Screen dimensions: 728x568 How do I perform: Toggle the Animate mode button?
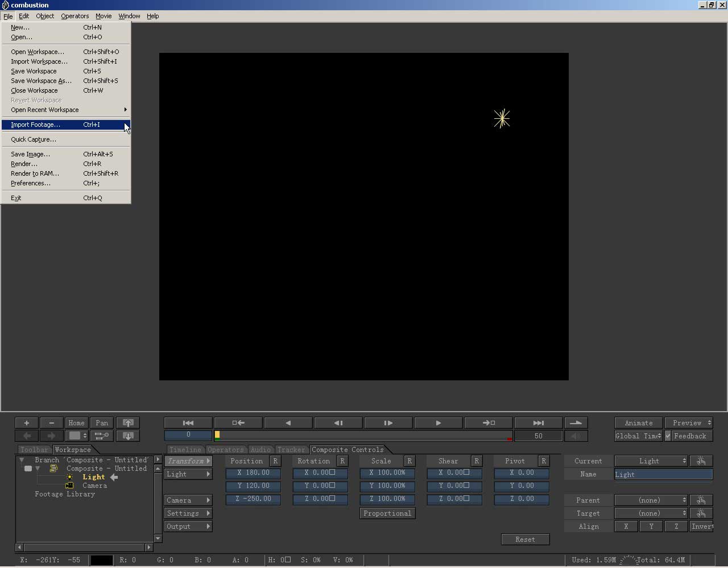click(638, 423)
